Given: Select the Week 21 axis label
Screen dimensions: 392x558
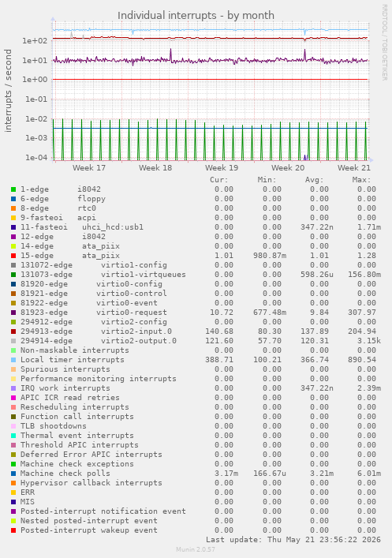Looking at the screenshot, I should pos(354,167).
